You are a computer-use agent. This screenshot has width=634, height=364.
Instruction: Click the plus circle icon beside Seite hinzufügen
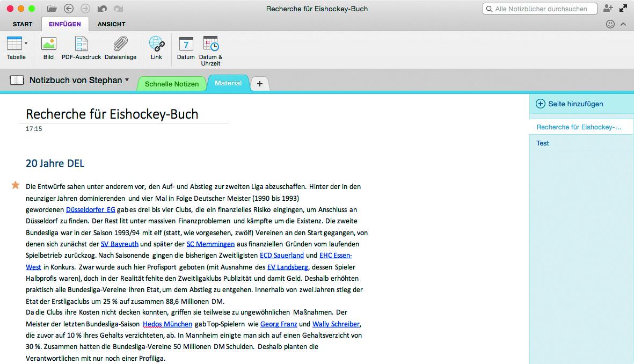pos(541,104)
